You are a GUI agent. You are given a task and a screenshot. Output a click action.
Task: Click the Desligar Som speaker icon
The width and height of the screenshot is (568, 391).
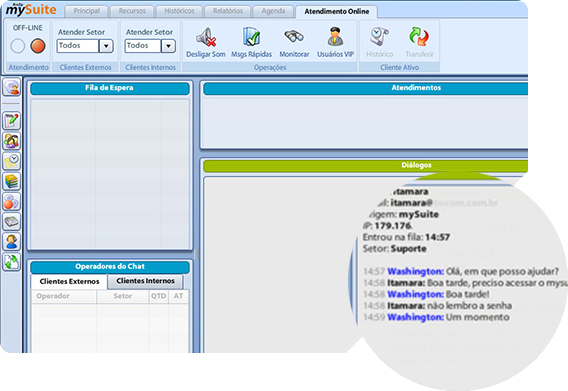[x=206, y=37]
